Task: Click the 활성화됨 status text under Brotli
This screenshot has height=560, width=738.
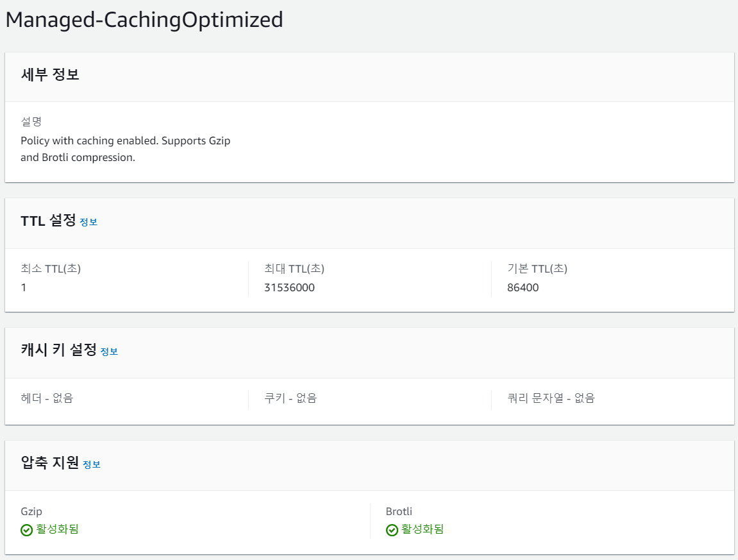Action: click(423, 529)
